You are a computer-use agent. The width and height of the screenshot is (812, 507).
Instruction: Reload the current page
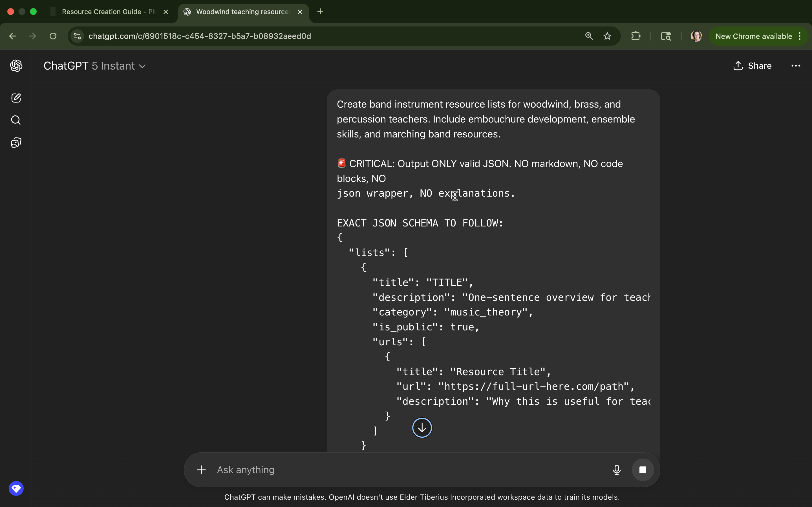(53, 36)
